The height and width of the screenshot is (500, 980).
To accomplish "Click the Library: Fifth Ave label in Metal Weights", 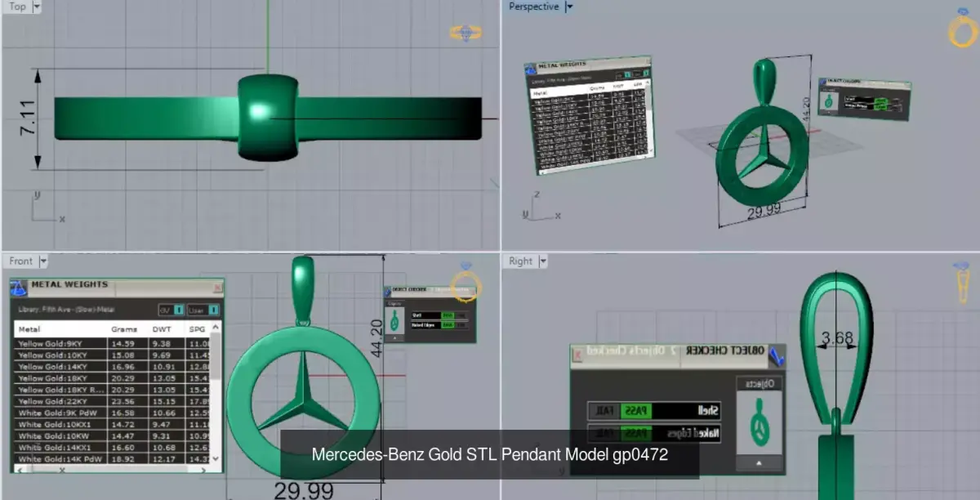I will [68, 310].
